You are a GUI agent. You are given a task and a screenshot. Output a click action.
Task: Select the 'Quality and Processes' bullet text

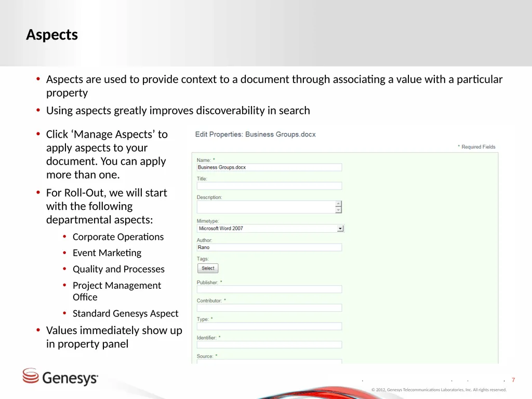tap(118, 269)
